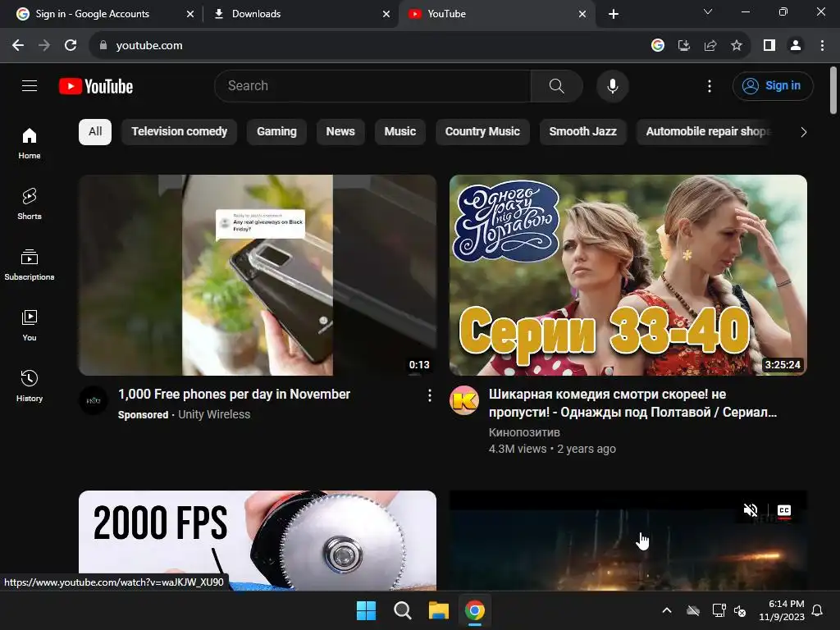Image resolution: width=840 pixels, height=630 pixels.
Task: Open File Explorer from taskbar
Action: pos(439,610)
